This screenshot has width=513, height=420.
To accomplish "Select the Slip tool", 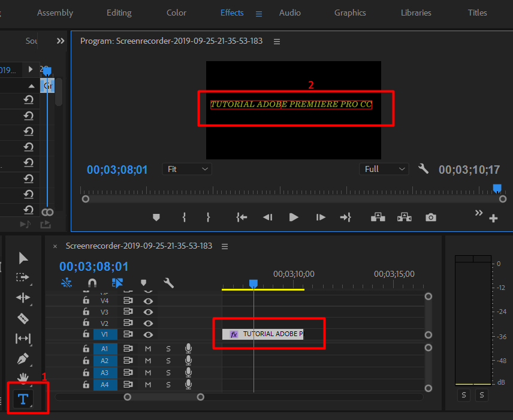I will (23, 339).
